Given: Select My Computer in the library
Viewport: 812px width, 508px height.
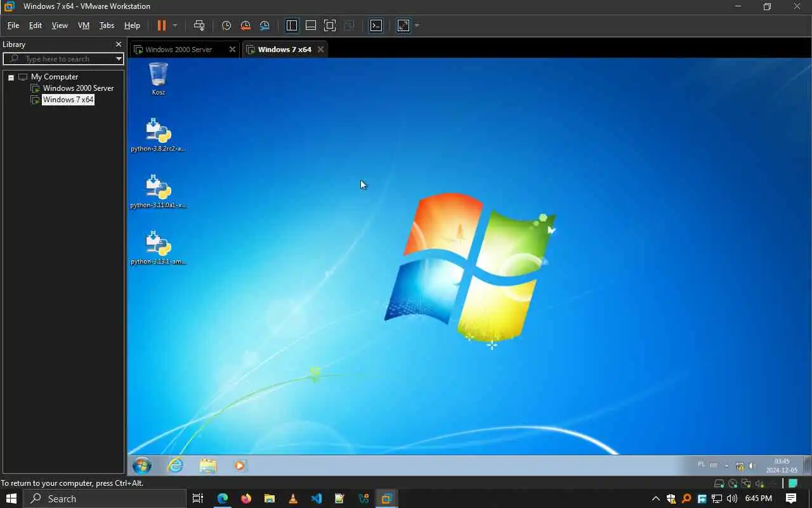Looking at the screenshot, I should [55, 77].
